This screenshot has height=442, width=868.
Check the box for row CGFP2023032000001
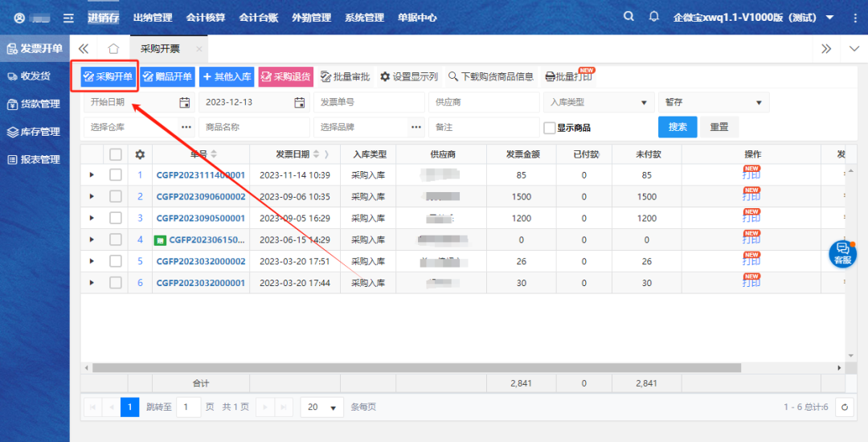(115, 283)
